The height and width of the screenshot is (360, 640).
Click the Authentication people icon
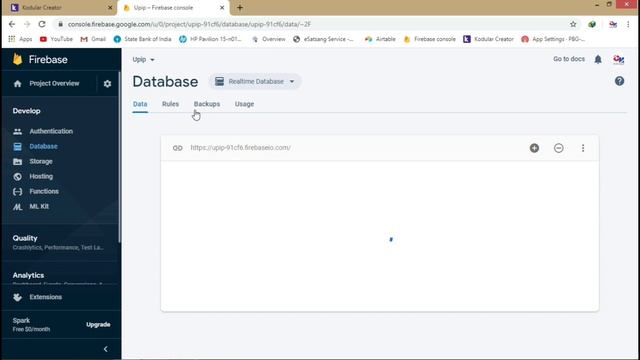coord(18,131)
